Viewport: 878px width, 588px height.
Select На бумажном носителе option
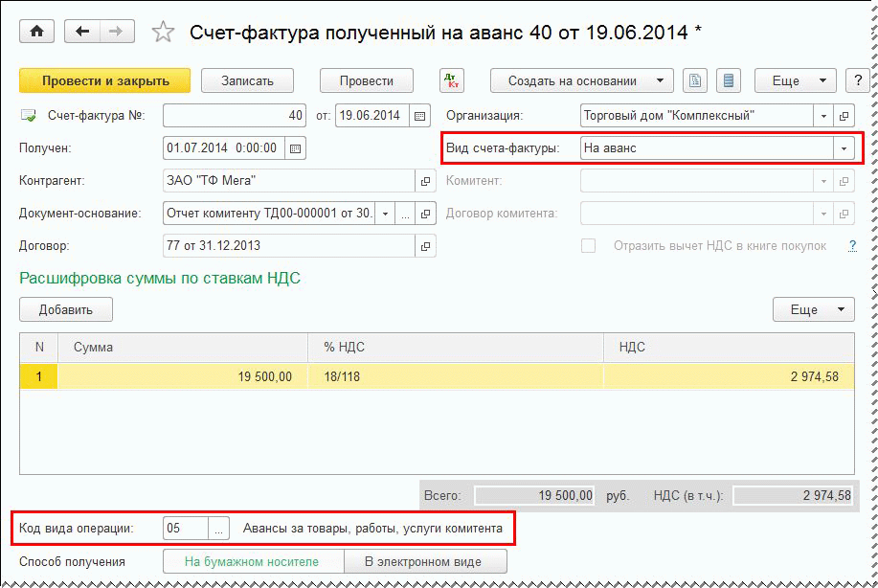pos(252,561)
